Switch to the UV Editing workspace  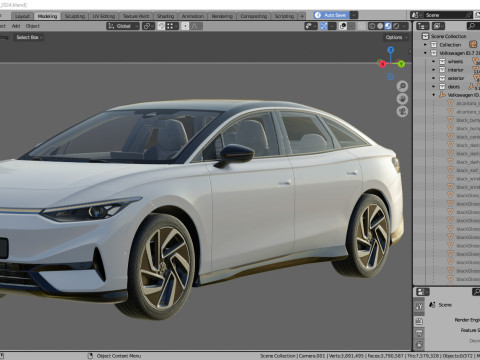(x=104, y=16)
